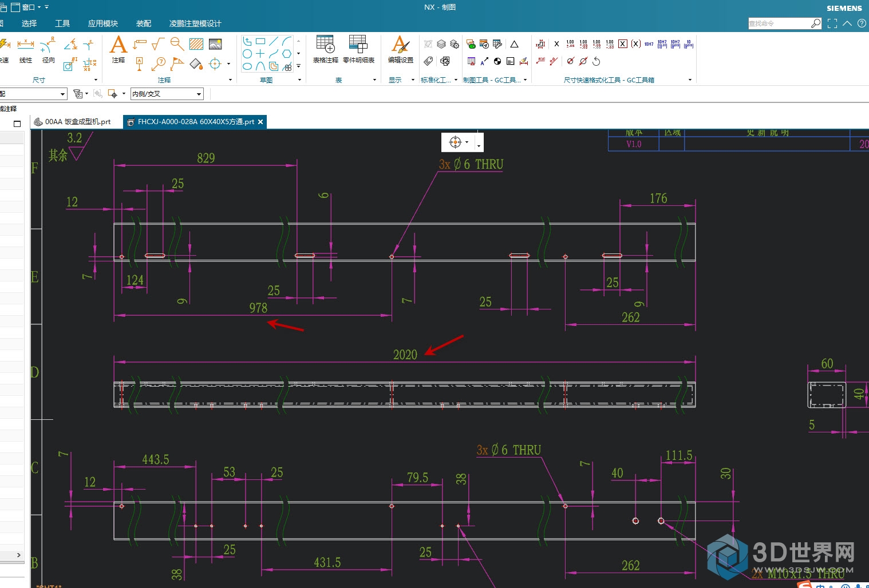Expand the 表 (Table) group dropdown arrow

coord(374,80)
